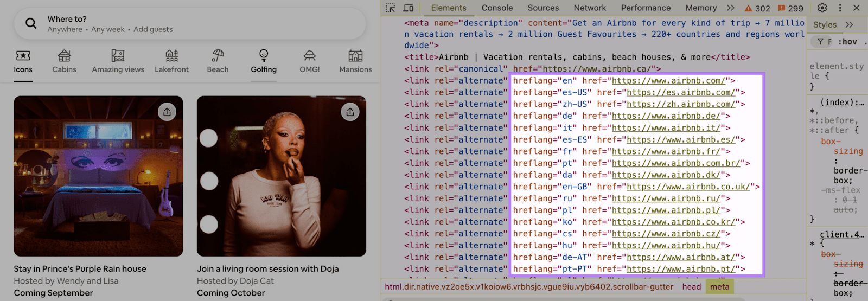Select the Cabins category icon
Screen dimensions: 868x301
pyautogui.click(x=64, y=55)
